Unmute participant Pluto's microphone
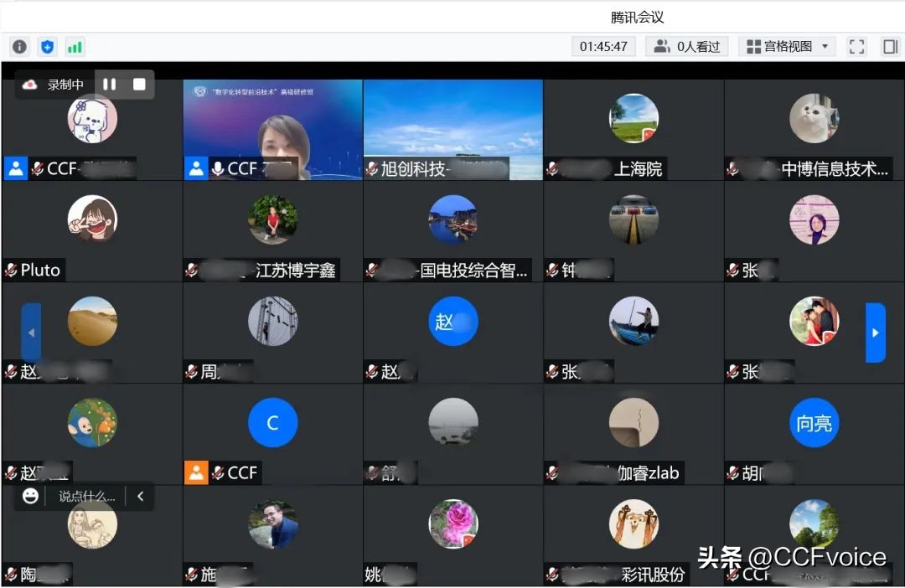905x588 pixels. [x=12, y=270]
